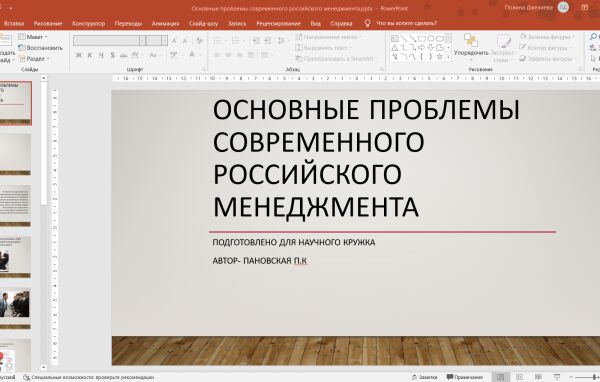Open Заливка фигуры fill dropdown
Image resolution: width=600 pixels, height=382 pixels.
(548, 37)
